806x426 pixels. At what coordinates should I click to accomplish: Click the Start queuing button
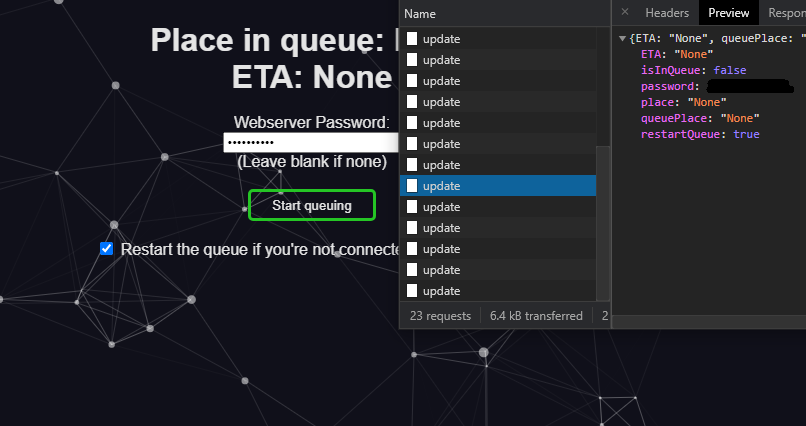pyautogui.click(x=312, y=206)
